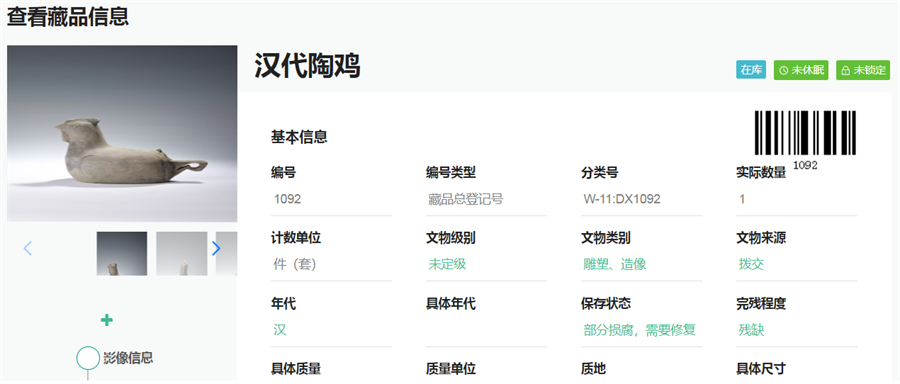Image resolution: width=900 pixels, height=384 pixels.
Task: Click the 编号类型 label
Action: coord(451,172)
